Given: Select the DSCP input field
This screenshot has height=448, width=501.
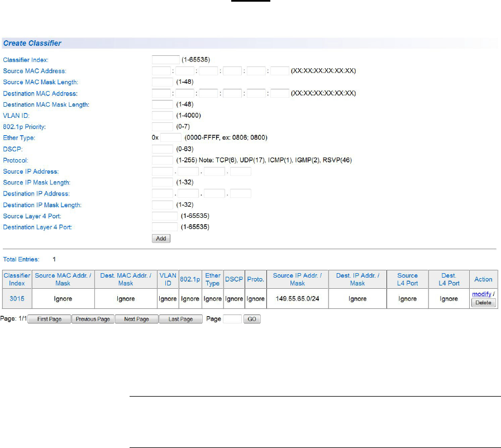Looking at the screenshot, I should pos(163,149).
